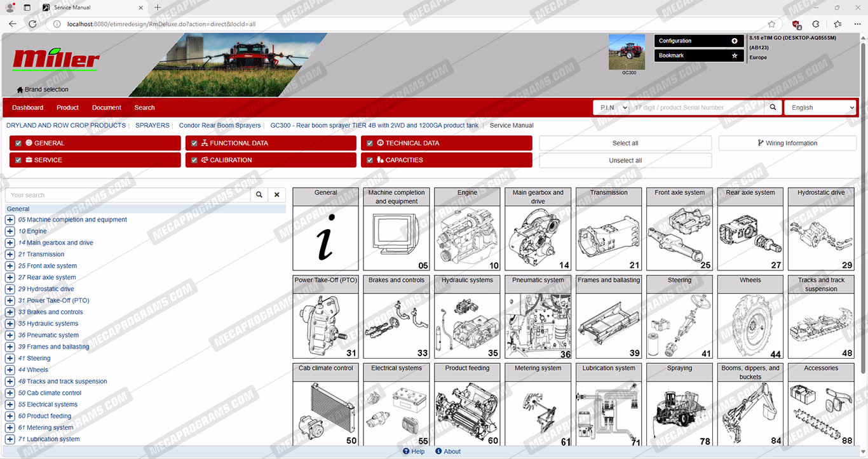The image size is (868, 459).
Task: Open Product feeding tile 60
Action: [x=467, y=404]
